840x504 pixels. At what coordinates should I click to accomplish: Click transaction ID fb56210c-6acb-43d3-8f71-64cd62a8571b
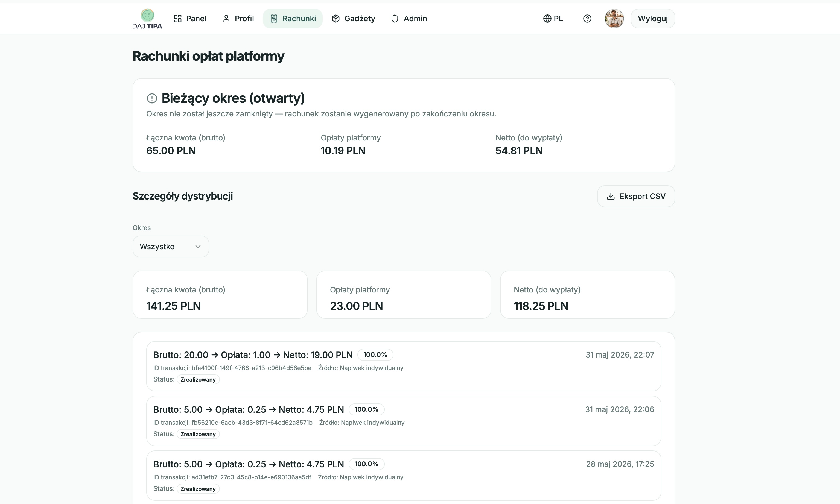click(x=252, y=423)
